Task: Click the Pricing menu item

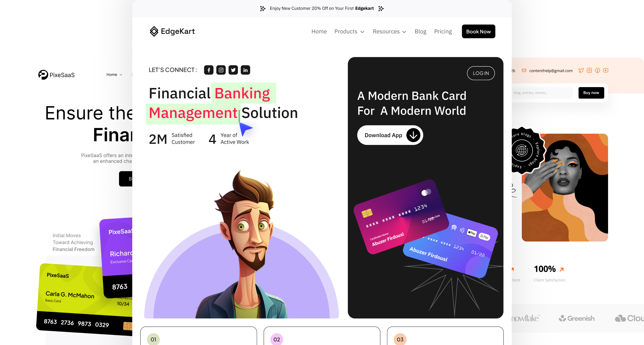Action: point(443,31)
